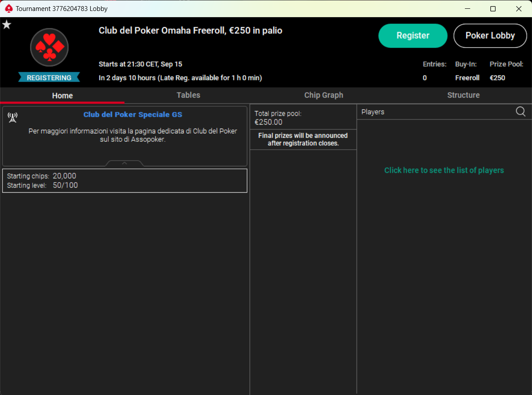Click the REGISTERING status banner

(x=49, y=78)
